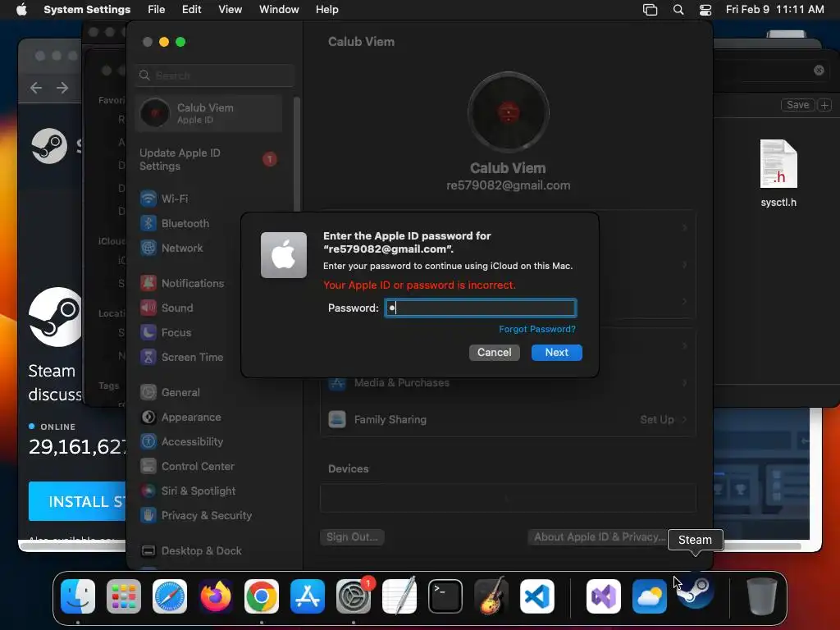Image resolution: width=840 pixels, height=630 pixels.
Task: Select Siri & Spotlight icon
Action: point(148,491)
